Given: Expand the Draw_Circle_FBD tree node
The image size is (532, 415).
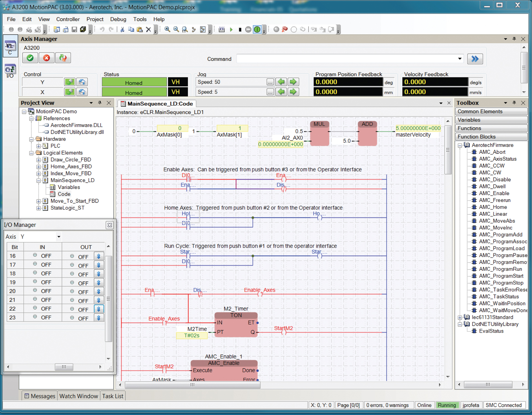Looking at the screenshot, I should coord(38,160).
